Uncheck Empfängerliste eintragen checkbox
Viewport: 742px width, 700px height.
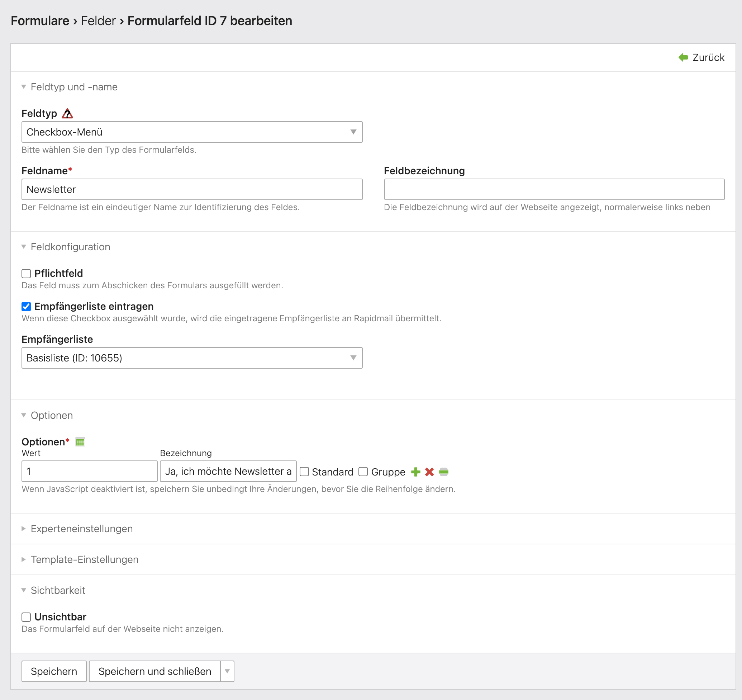coord(26,307)
